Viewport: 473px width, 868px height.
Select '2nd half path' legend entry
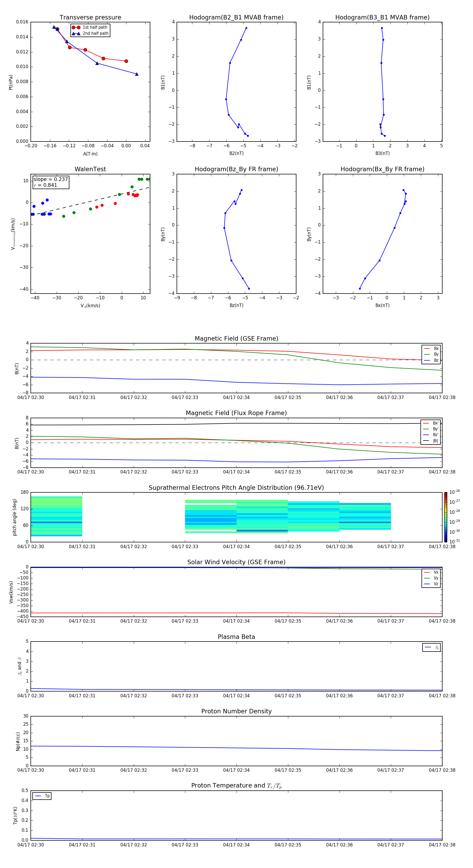91,33
